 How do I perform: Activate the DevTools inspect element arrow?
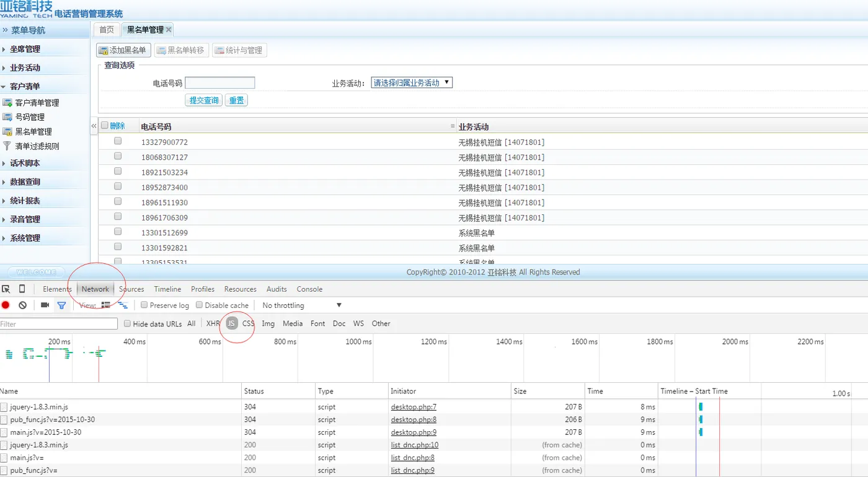point(6,289)
